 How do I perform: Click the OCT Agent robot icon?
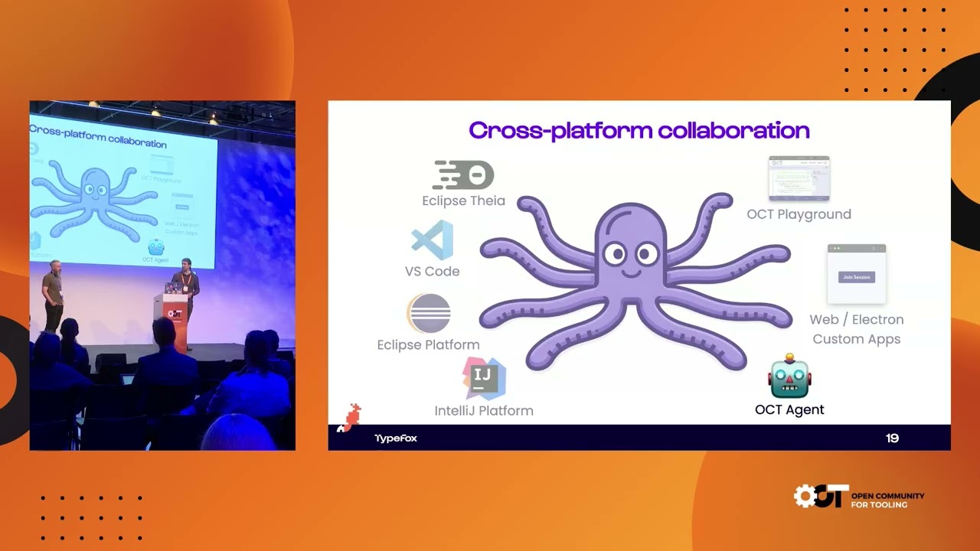789,376
